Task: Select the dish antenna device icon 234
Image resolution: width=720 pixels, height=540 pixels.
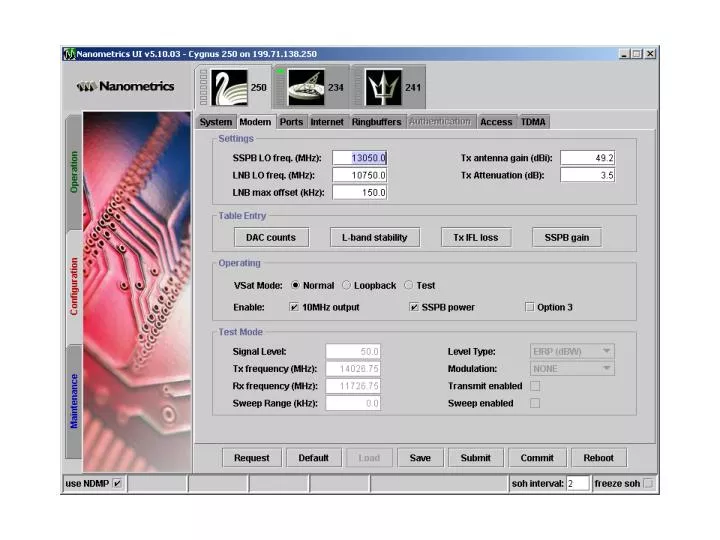Action: (x=306, y=88)
